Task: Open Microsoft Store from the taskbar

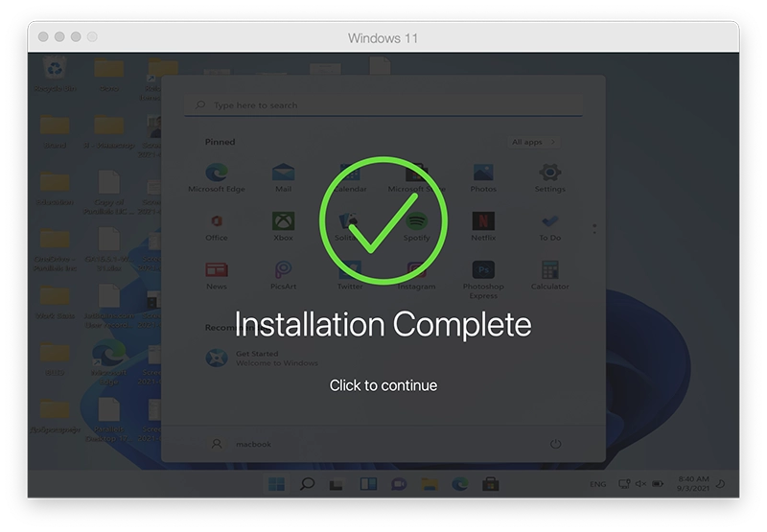Action: click(490, 484)
